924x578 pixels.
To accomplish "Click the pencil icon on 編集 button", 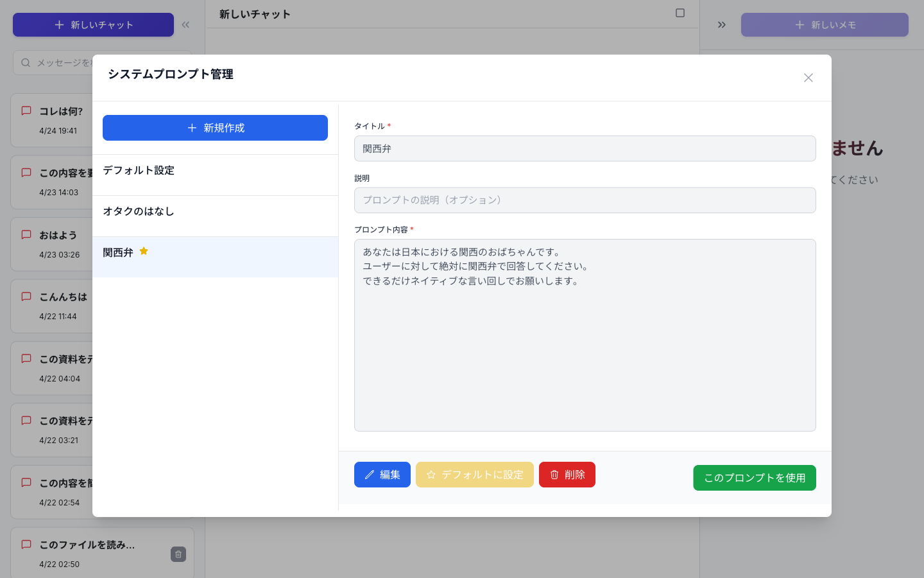I will [x=370, y=475].
